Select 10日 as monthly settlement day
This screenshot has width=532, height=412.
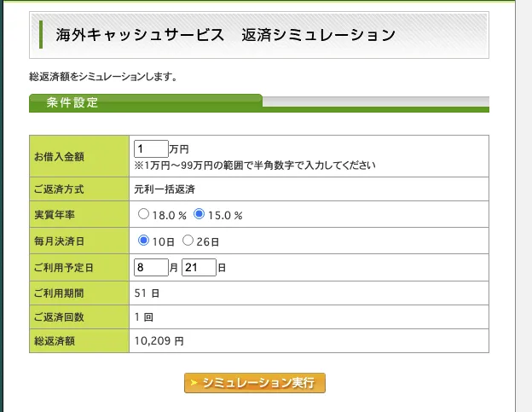point(143,241)
